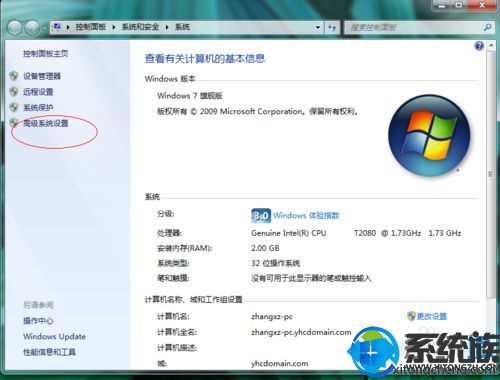Select 控制面板 breadcrumb segment

pyautogui.click(x=90, y=27)
